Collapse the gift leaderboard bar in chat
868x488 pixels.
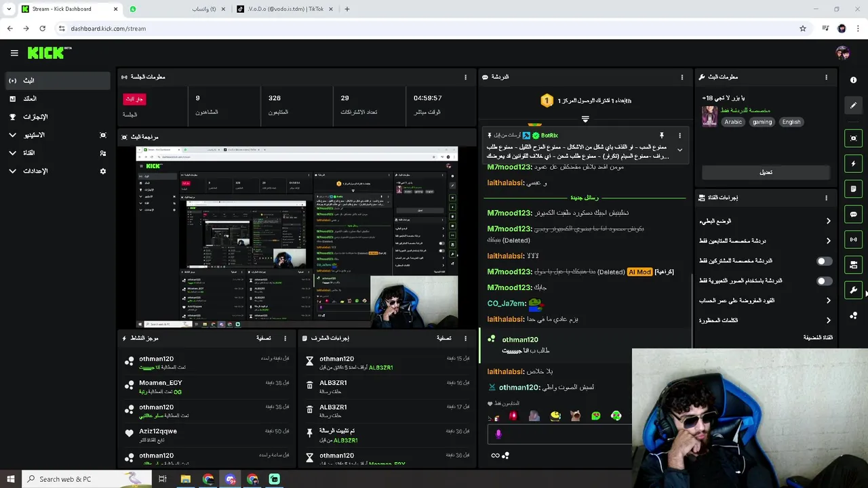pyautogui.click(x=585, y=119)
